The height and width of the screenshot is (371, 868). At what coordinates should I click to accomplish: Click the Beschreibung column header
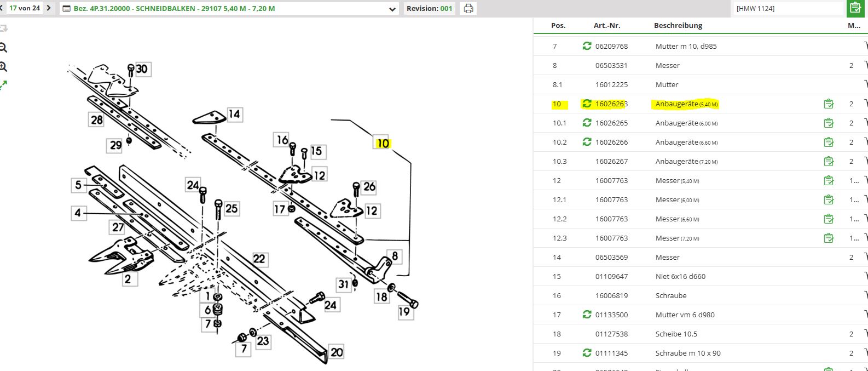coord(678,25)
